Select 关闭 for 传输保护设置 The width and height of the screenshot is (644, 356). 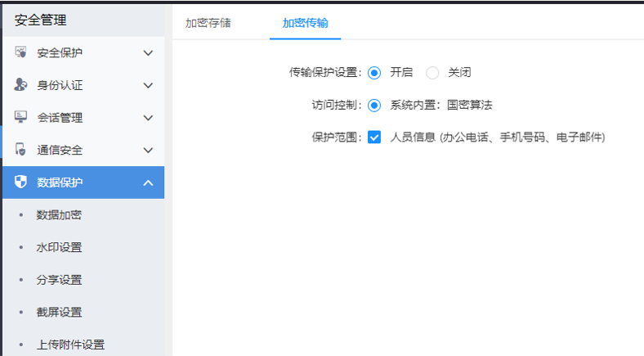(432, 72)
